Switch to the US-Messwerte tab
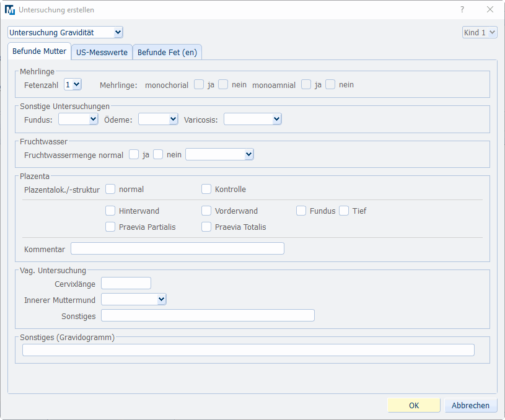Image resolution: width=505 pixels, height=420 pixels. coord(102,53)
